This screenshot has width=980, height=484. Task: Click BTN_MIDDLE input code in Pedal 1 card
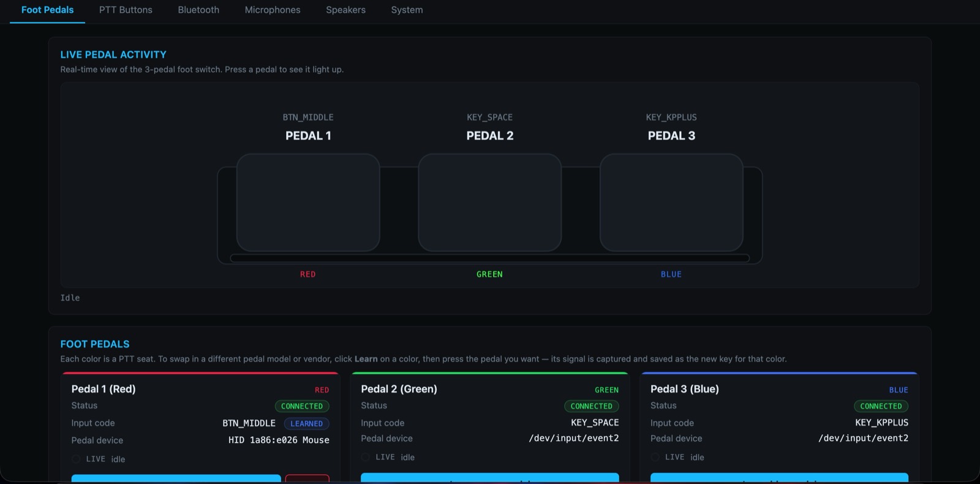[x=249, y=423]
